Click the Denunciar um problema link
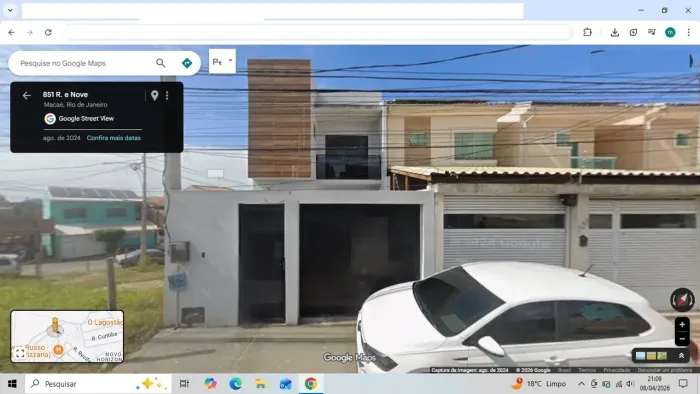The height and width of the screenshot is (394, 700). pos(665,370)
